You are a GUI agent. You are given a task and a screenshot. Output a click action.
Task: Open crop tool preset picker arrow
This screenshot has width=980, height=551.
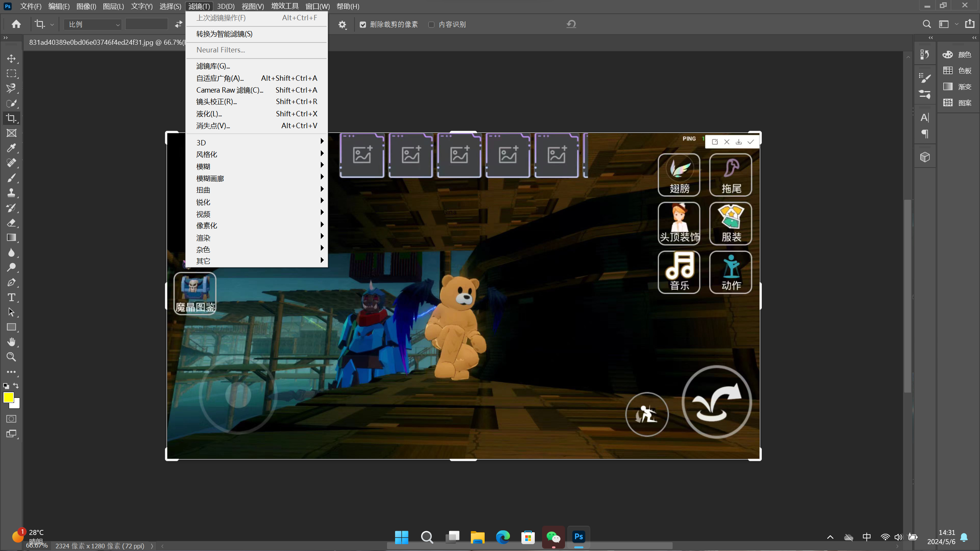(52, 24)
